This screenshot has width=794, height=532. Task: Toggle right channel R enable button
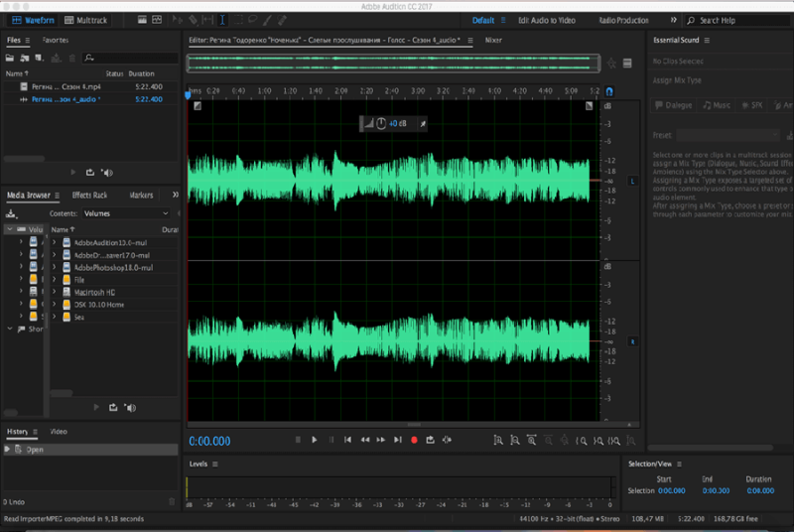(x=632, y=341)
